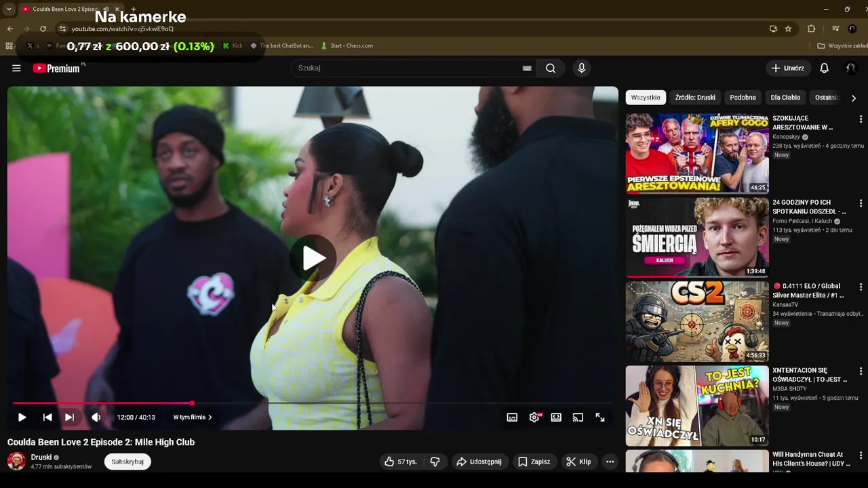Open the 'Pożegnałem widza przed śmiercią' thumbnail
Viewport: 868px width, 488px height.
[697, 237]
